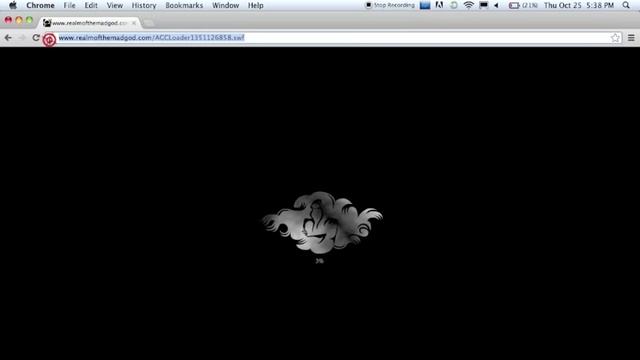Click the address bar URL field

(333, 38)
